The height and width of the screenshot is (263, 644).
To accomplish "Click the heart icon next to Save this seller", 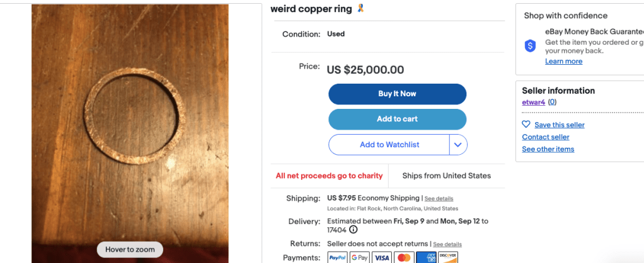I will pyautogui.click(x=526, y=125).
